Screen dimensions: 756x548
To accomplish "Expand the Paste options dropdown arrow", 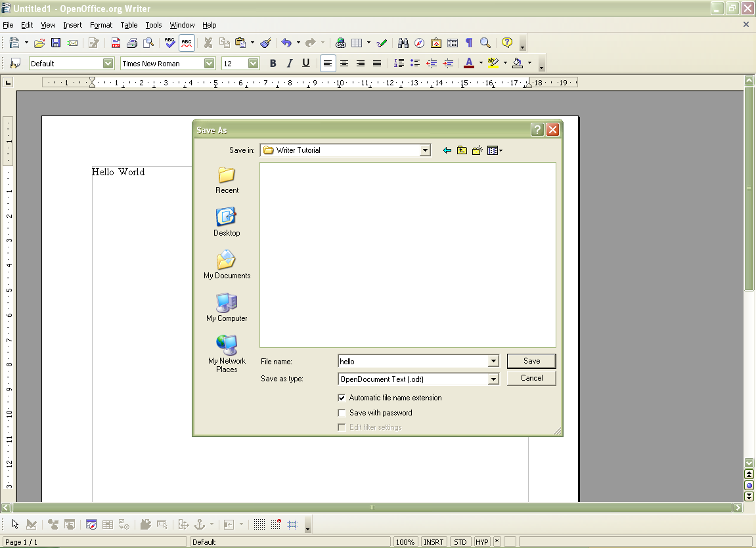I will [x=252, y=43].
